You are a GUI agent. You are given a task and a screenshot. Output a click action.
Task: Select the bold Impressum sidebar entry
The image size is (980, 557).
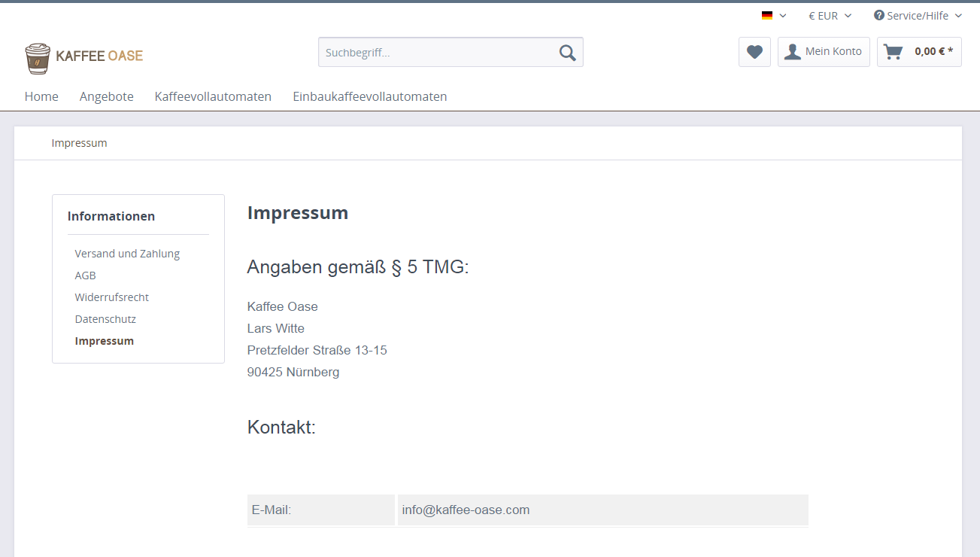(105, 341)
